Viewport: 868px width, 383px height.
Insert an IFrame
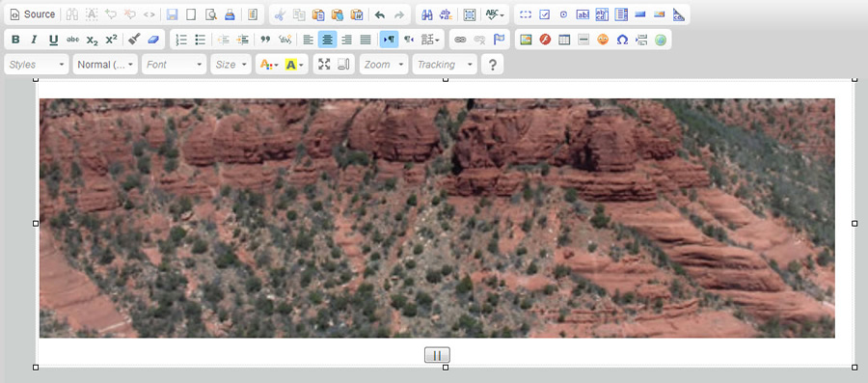coord(660,40)
